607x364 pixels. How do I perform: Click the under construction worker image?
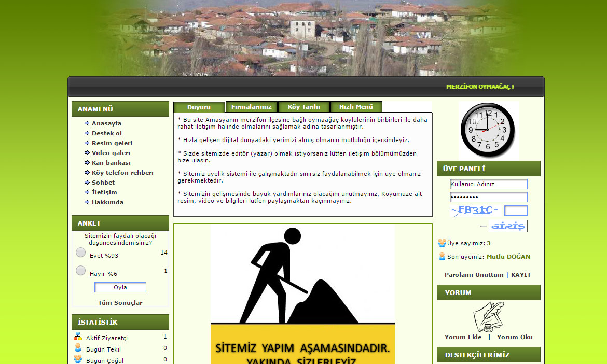303,295
